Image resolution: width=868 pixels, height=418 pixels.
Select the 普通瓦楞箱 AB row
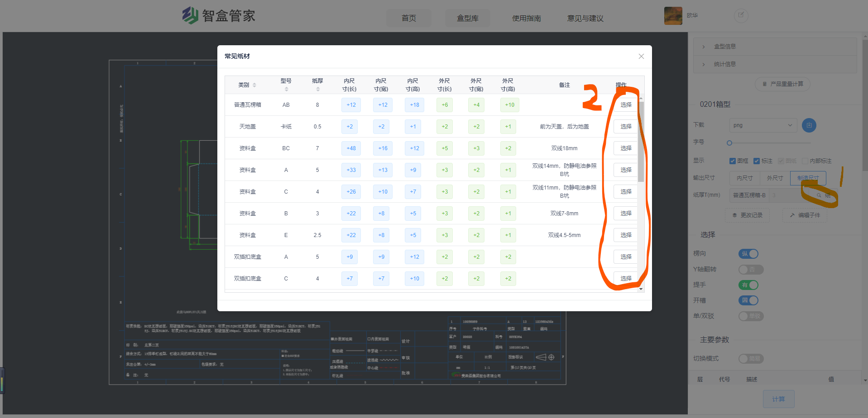(626, 104)
